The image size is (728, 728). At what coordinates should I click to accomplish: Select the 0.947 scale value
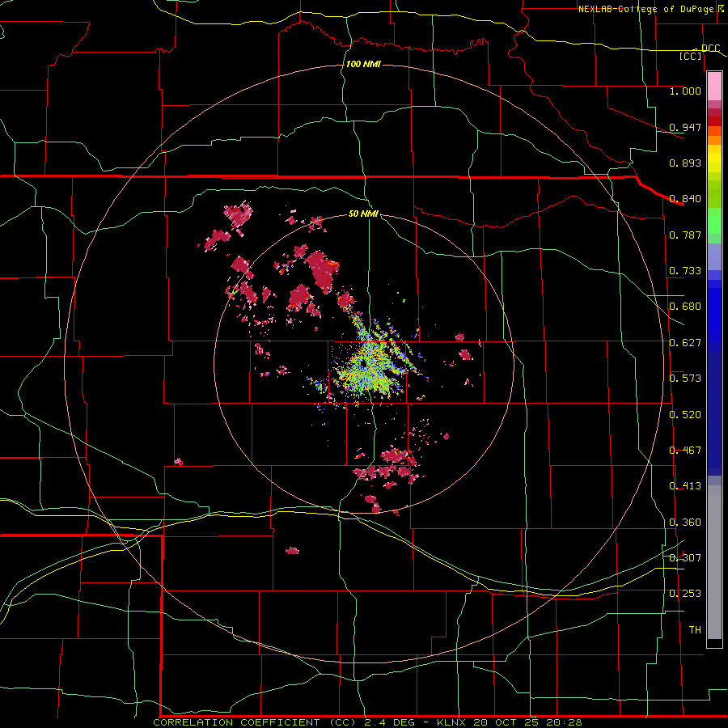click(685, 127)
